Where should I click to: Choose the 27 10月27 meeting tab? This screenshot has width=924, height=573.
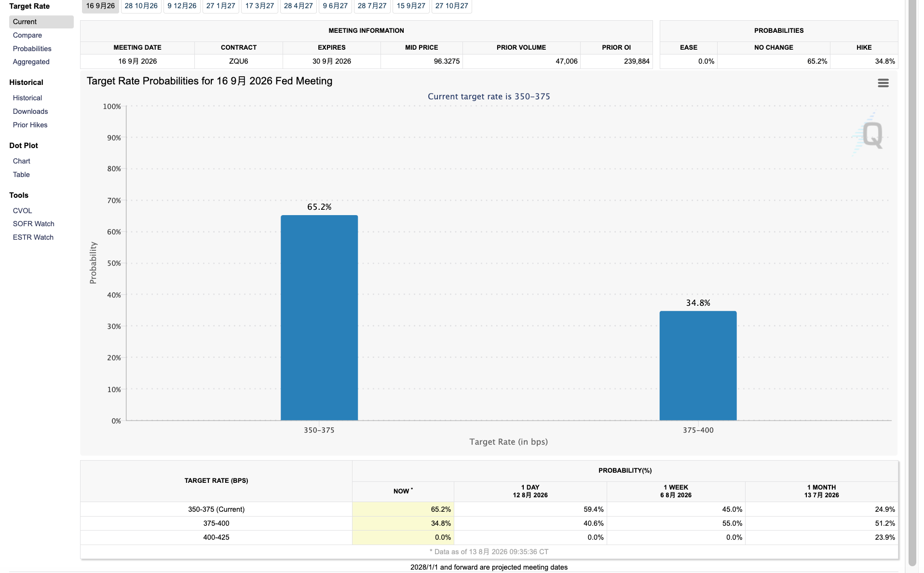coord(451,6)
